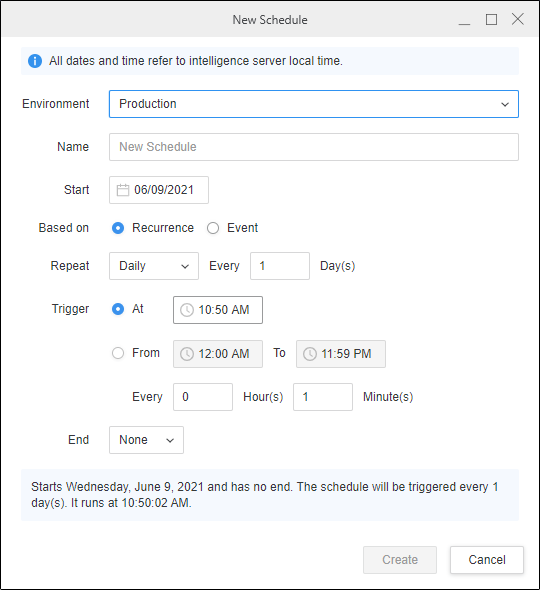Screen dimensions: 540x590
Task: Click the Every Day(s) number field
Action: 280,266
